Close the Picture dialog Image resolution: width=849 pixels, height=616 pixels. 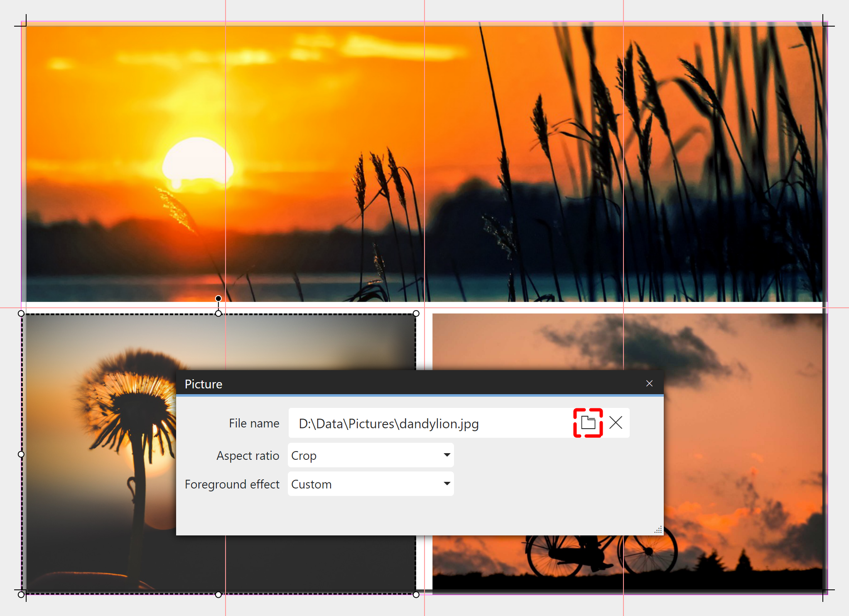click(649, 383)
